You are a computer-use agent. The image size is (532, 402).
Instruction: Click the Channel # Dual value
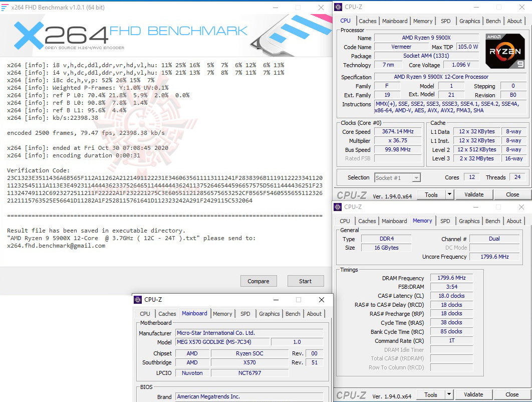[494, 239]
